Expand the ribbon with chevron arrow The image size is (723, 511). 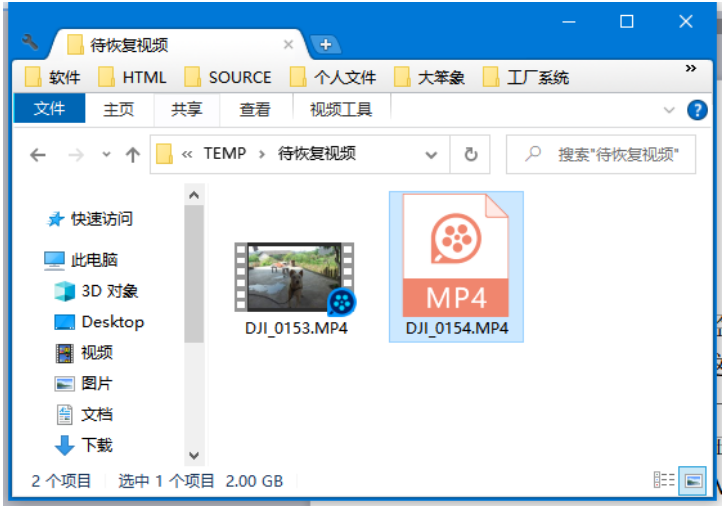point(669,110)
